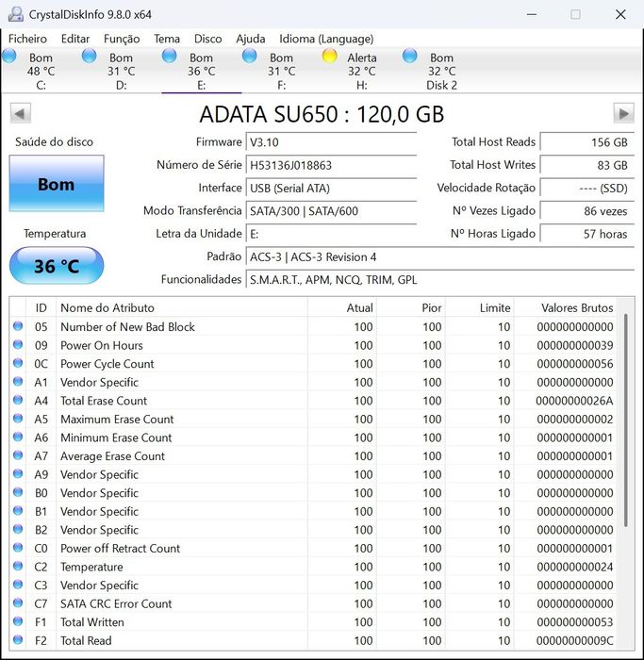Viewport: 644px width, 660px height.
Task: Click status orb for Total Erase Count row
Action: 18,400
